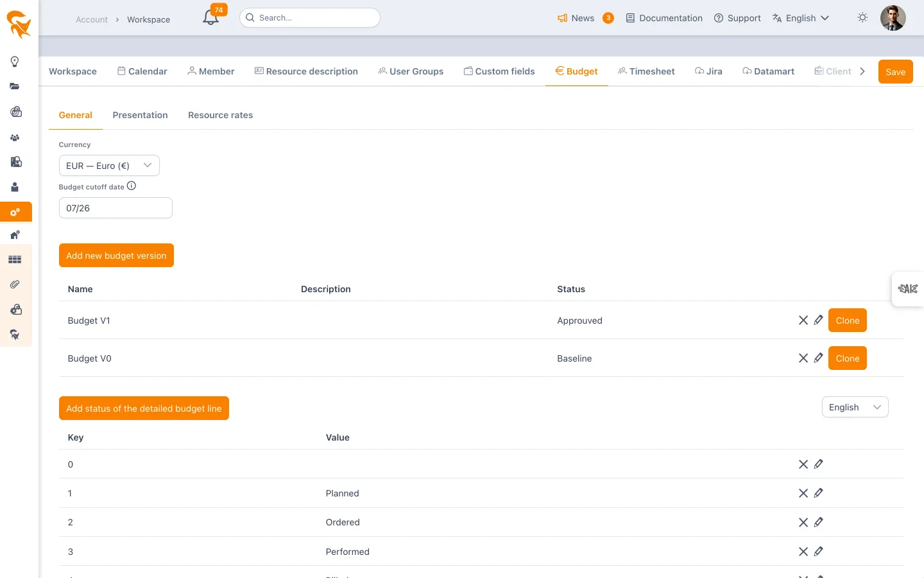Open the Documentation link
Image resolution: width=924 pixels, height=578 pixels.
[664, 18]
